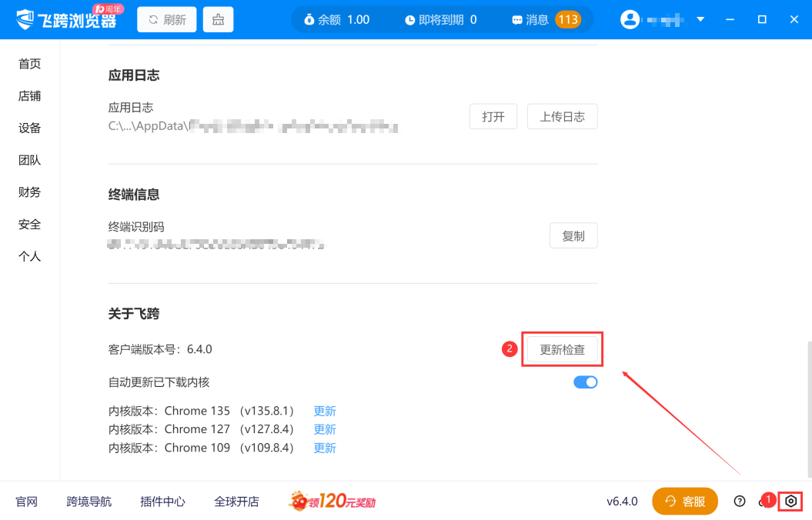Image resolution: width=812 pixels, height=520 pixels.
Task: Click the 更新检查 (Check update) button
Action: pos(562,349)
